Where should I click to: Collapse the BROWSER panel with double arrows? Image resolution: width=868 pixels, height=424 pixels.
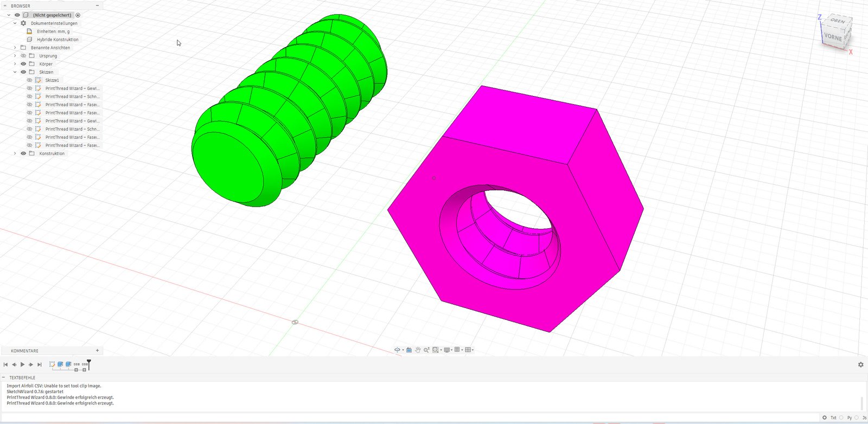point(5,6)
